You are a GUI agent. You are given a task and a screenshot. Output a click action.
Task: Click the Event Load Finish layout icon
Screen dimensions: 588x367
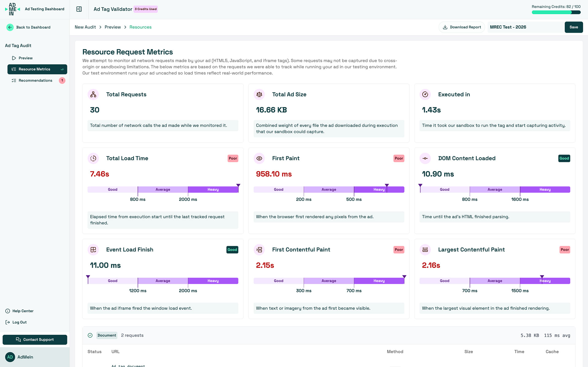click(x=93, y=250)
